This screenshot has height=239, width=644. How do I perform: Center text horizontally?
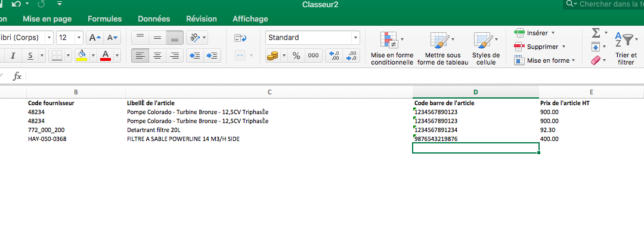point(157,56)
